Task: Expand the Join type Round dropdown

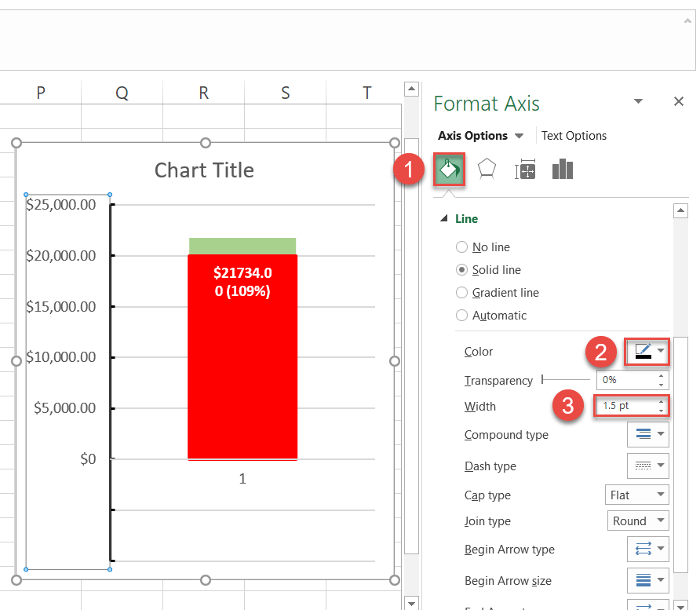Action: (x=638, y=521)
